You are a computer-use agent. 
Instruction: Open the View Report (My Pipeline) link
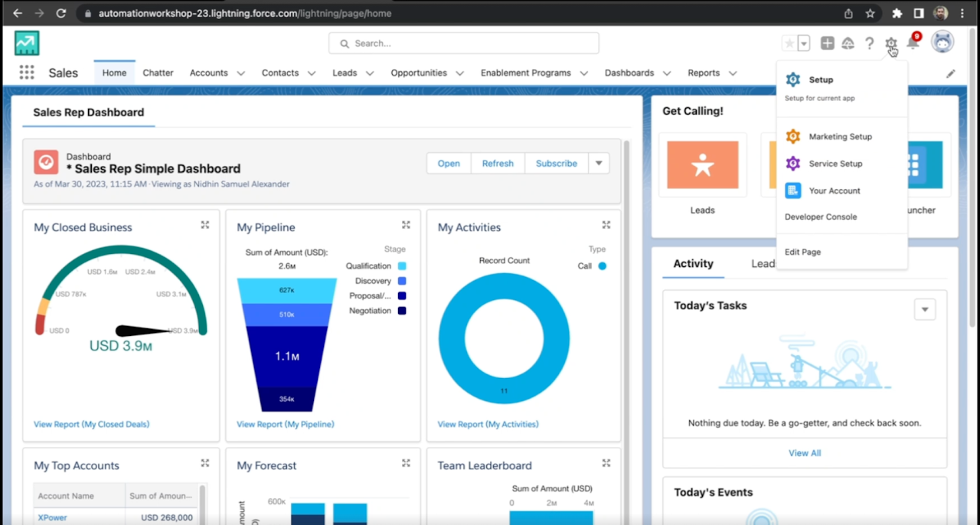286,424
